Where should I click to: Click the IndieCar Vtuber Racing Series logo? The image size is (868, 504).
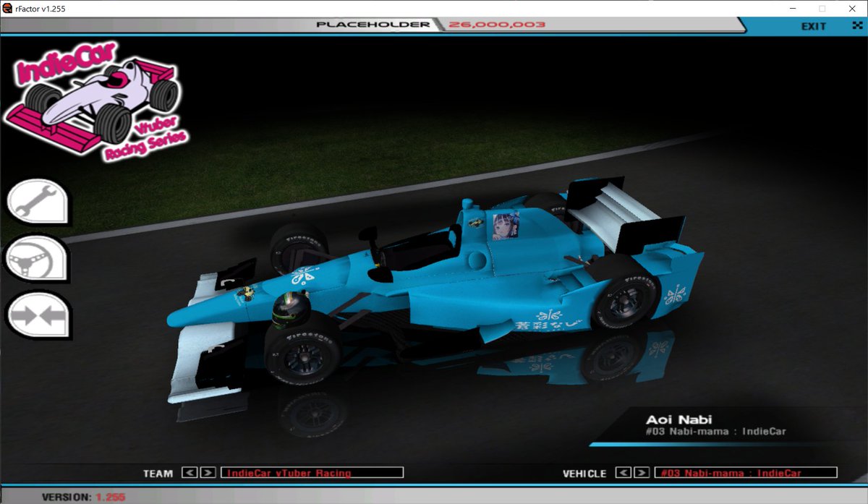[97, 101]
